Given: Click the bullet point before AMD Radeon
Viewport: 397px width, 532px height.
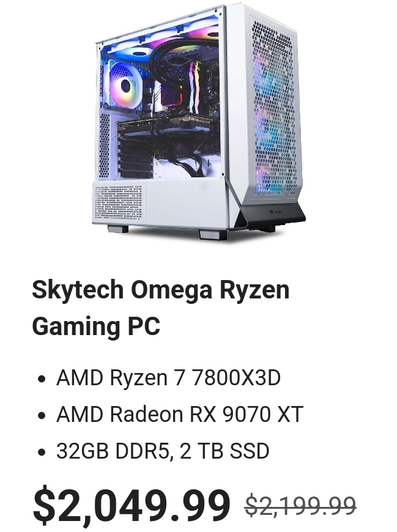Looking at the screenshot, I should (x=42, y=415).
